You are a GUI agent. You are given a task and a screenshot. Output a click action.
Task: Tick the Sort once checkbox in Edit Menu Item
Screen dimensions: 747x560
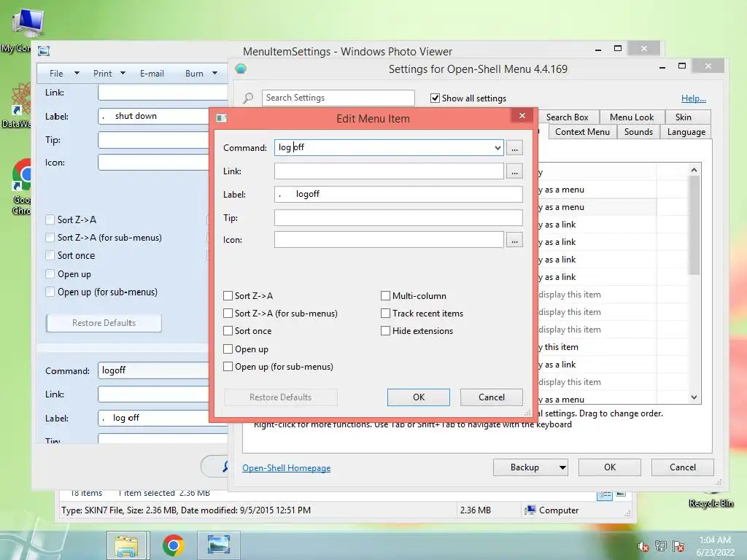[228, 331]
